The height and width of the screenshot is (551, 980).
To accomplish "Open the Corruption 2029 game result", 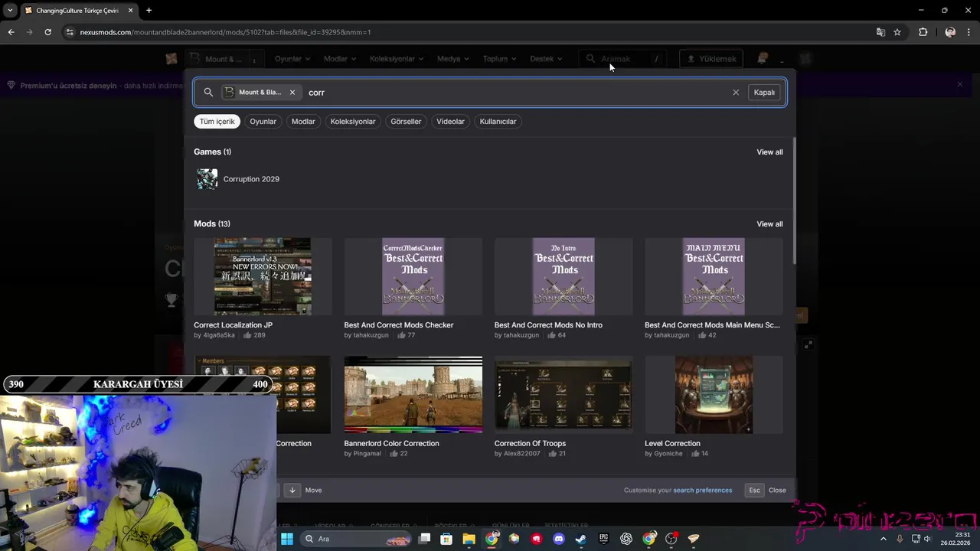I will pos(251,179).
